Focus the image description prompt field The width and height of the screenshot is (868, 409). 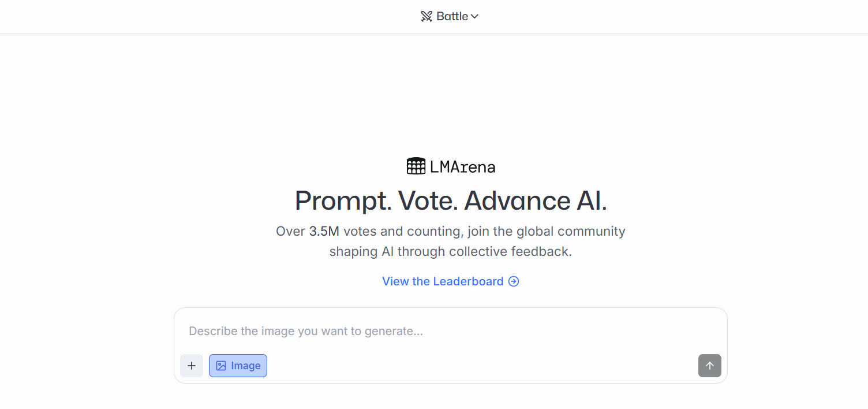coord(450,331)
